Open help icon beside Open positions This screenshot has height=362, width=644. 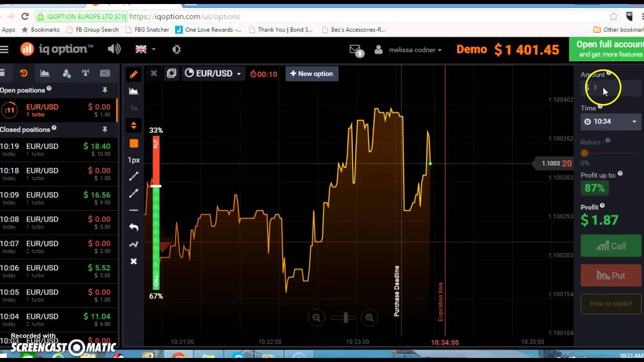(49, 89)
